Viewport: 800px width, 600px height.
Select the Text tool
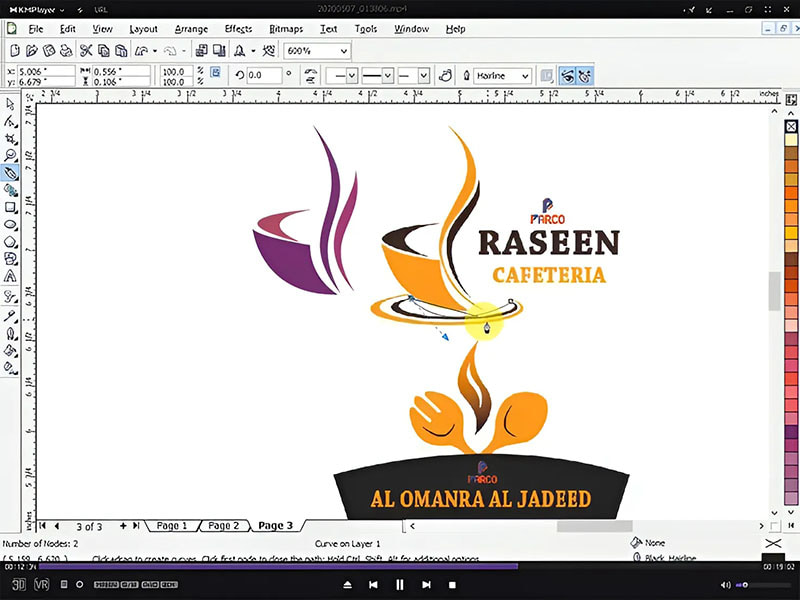coord(10,276)
